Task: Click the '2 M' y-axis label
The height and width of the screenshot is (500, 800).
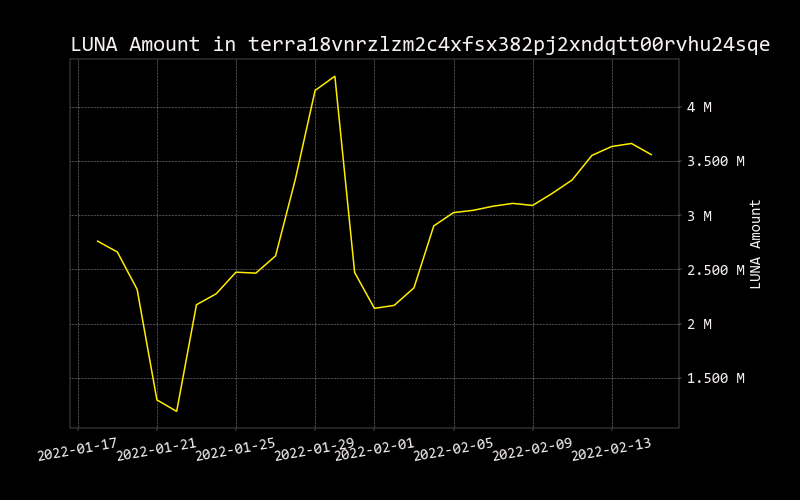Action: click(699, 324)
